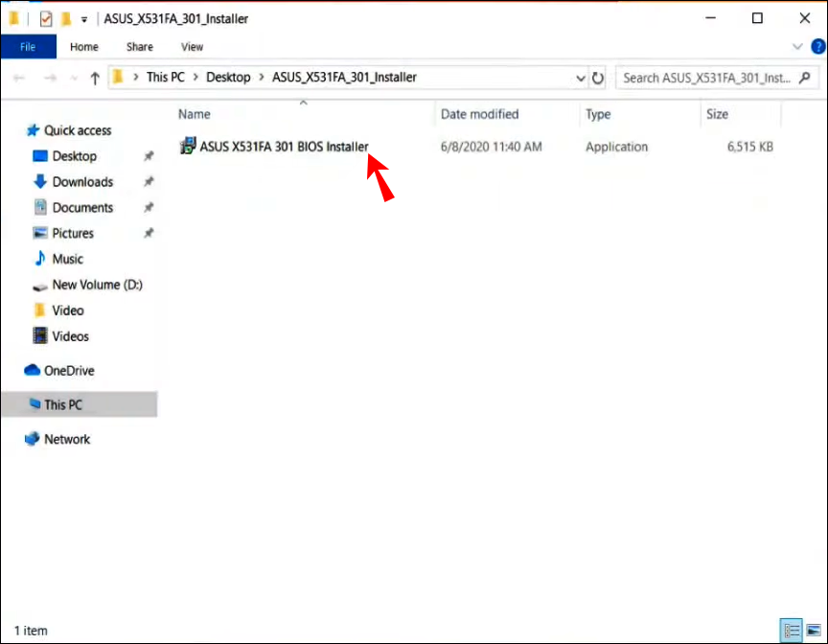
Task: Select Quick access in navigation pane
Action: (78, 130)
